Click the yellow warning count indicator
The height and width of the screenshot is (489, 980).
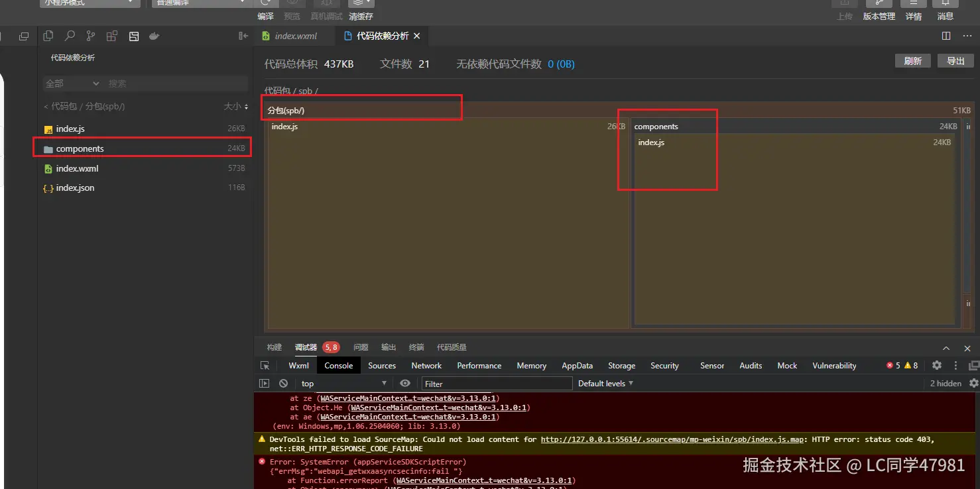click(911, 365)
